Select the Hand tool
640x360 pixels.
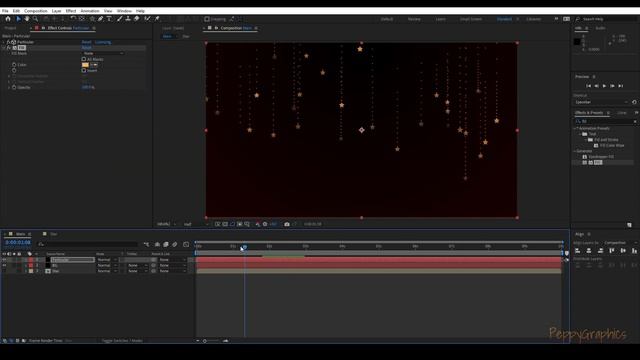point(27,19)
